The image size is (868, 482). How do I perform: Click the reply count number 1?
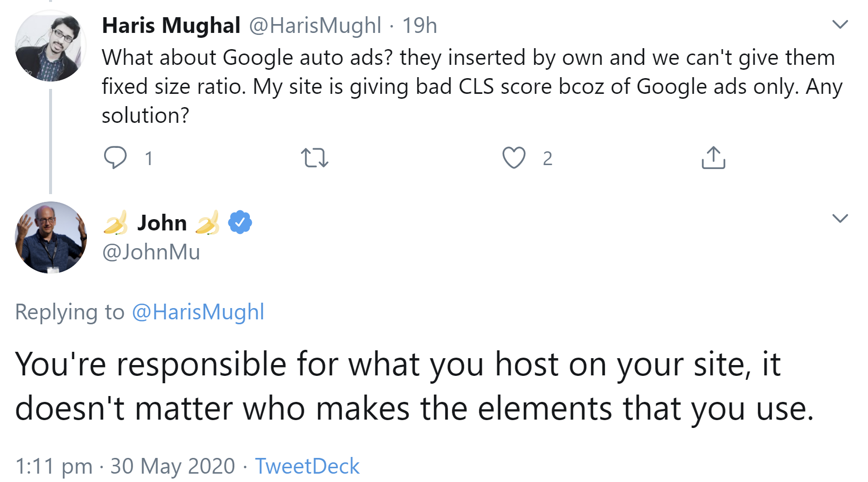click(x=149, y=159)
